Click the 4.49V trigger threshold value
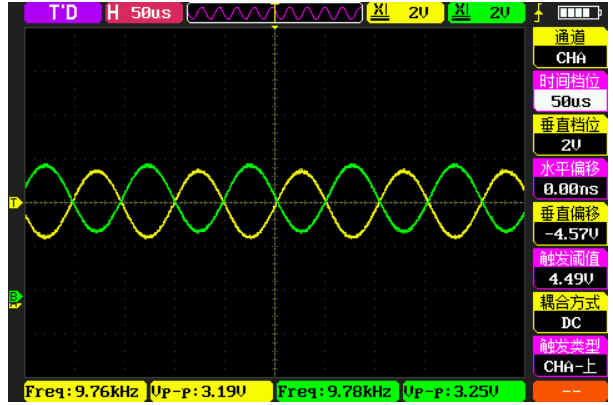This screenshot has width=613, height=405. 571,279
